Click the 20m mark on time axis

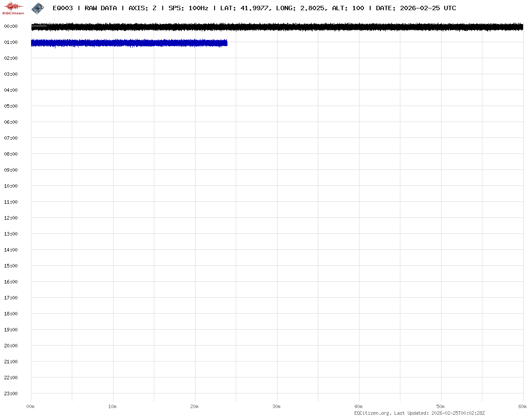click(x=195, y=406)
